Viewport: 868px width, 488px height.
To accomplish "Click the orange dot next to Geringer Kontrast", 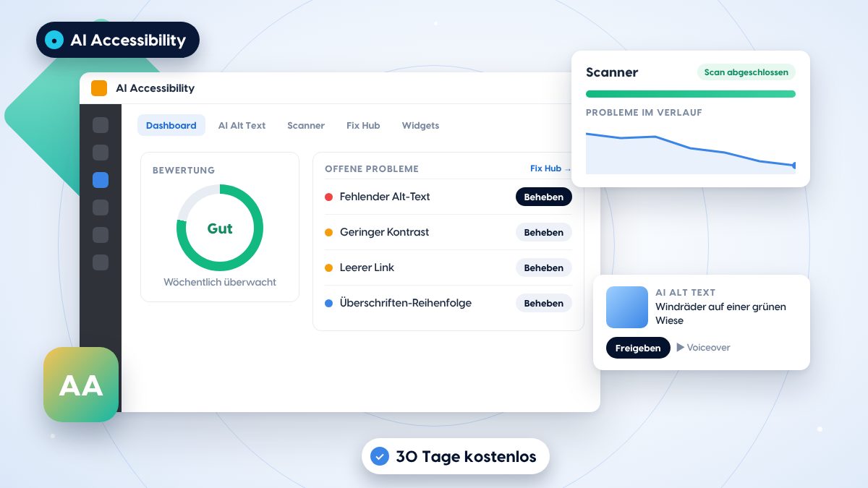I will (x=328, y=232).
